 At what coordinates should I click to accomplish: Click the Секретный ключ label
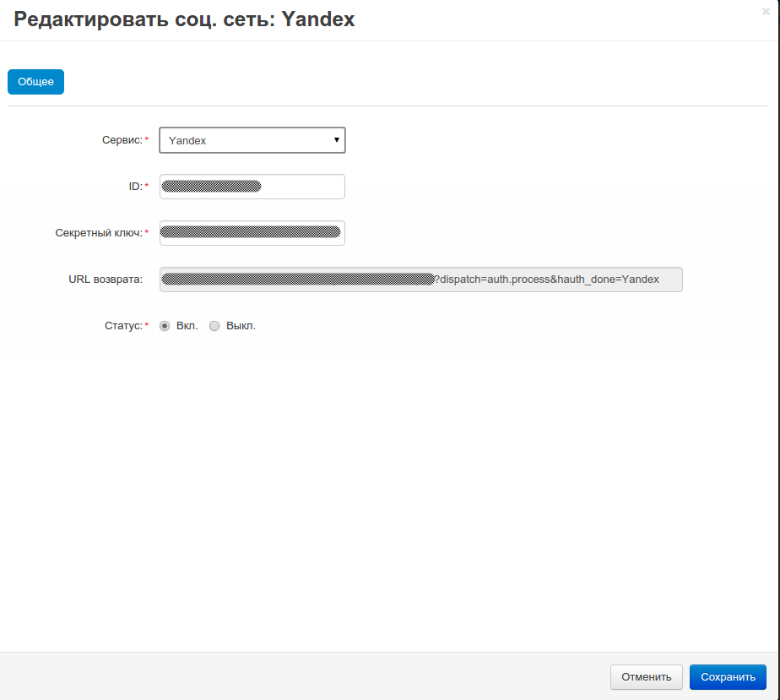click(98, 233)
